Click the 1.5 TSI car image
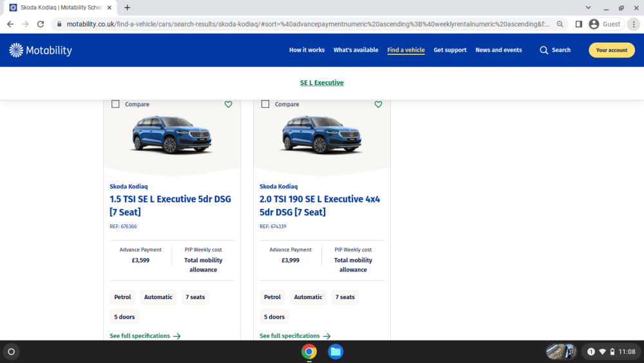644x363 pixels. coord(172,135)
